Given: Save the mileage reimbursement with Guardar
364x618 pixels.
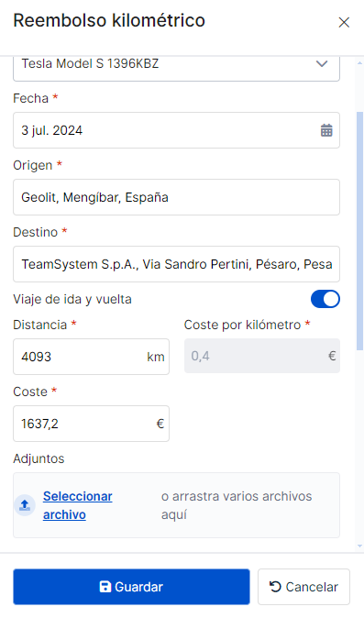Looking at the screenshot, I should click(x=131, y=587).
